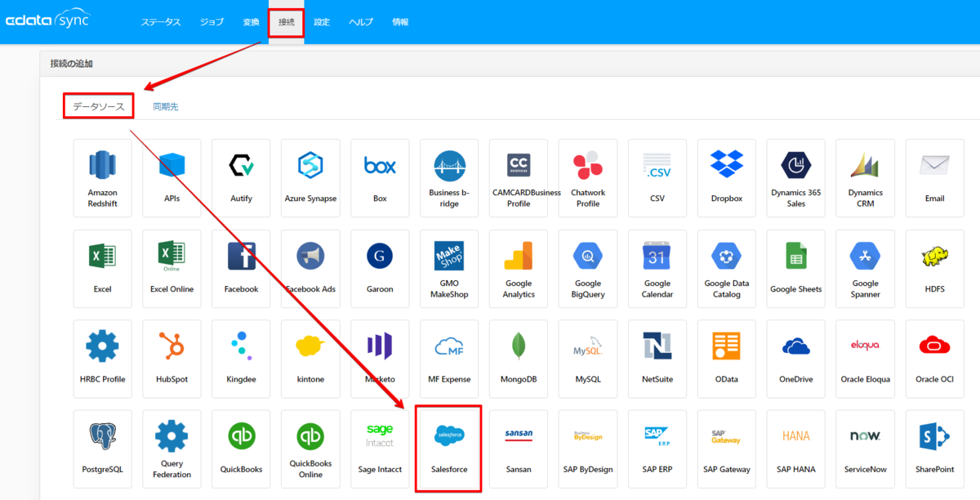Screen dimensions: 980x500
Task: Select the SAP HANA data source
Action: [x=797, y=449]
